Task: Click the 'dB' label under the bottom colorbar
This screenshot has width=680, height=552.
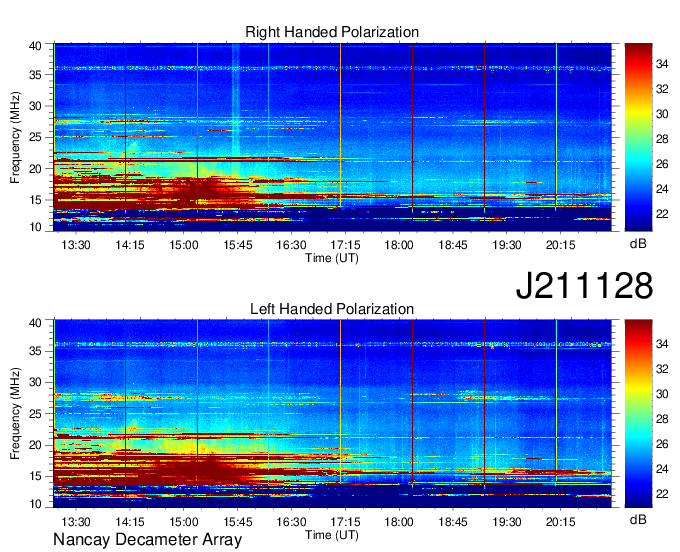Action: coord(638,519)
